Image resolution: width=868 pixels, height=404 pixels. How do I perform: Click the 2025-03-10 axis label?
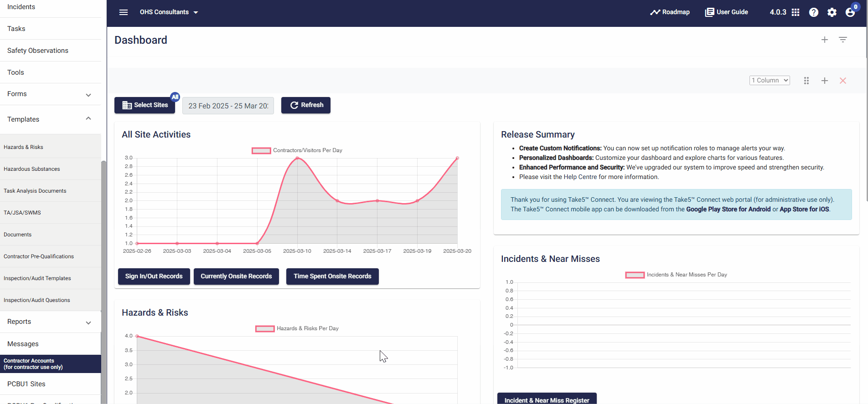point(297,251)
